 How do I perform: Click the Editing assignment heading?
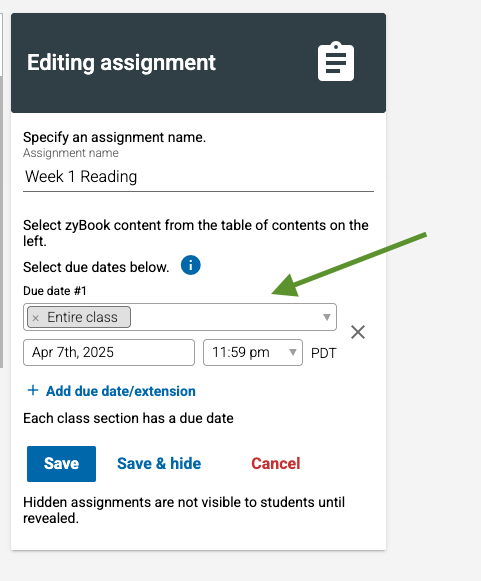pyautogui.click(x=121, y=62)
